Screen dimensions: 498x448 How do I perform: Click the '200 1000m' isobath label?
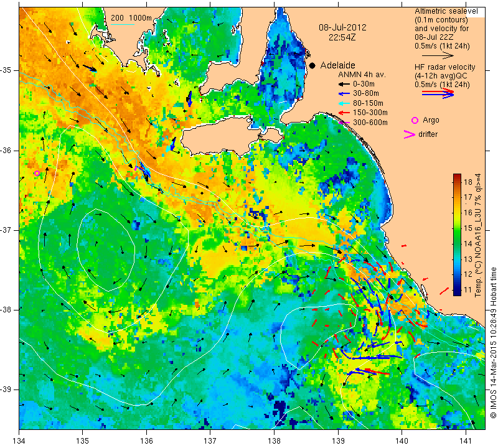[131, 18]
